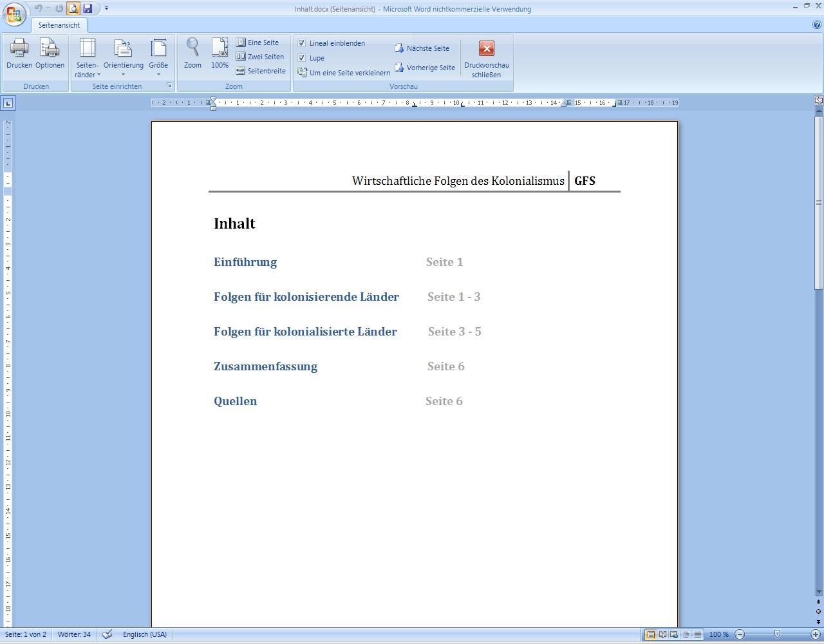
Task: Click Um eine Seite verkleinern
Action: click(344, 73)
